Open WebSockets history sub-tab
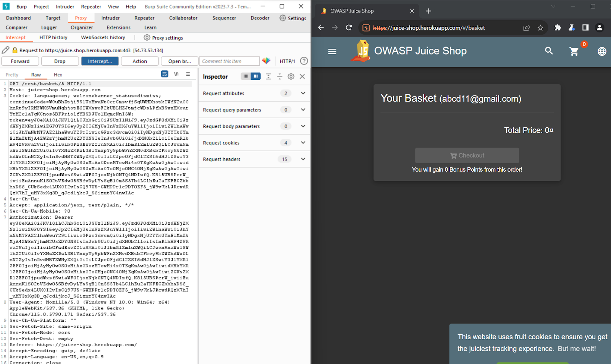Image resolution: width=611 pixels, height=364 pixels. (103, 37)
